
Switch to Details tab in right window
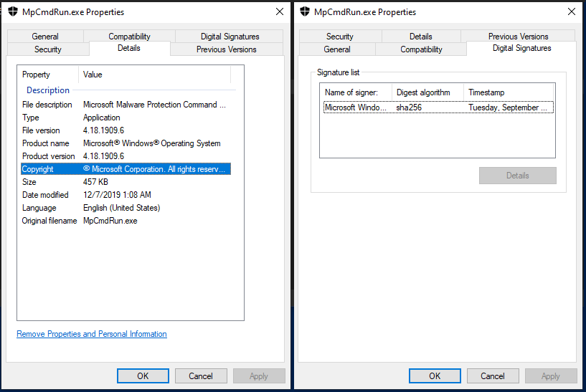[x=421, y=37]
